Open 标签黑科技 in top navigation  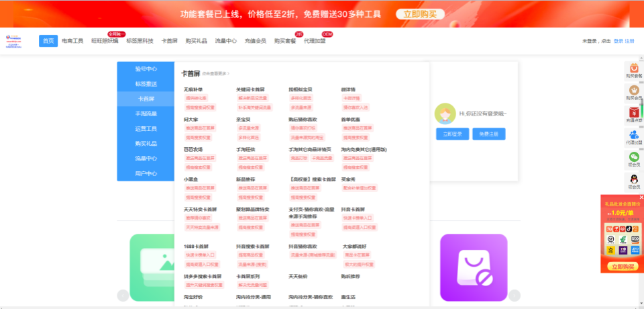pos(140,41)
